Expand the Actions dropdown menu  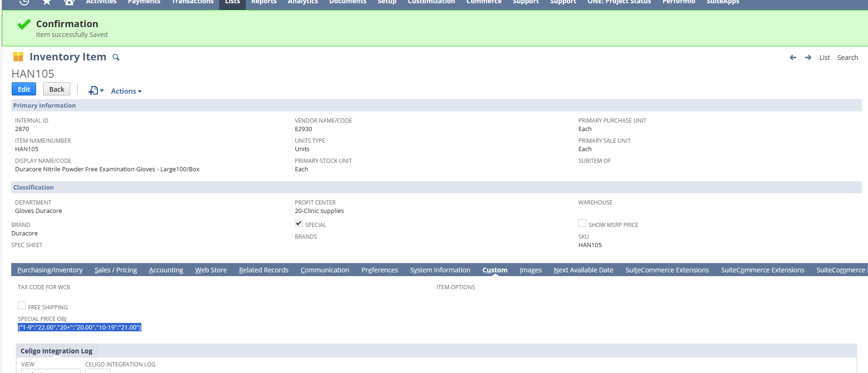[126, 91]
